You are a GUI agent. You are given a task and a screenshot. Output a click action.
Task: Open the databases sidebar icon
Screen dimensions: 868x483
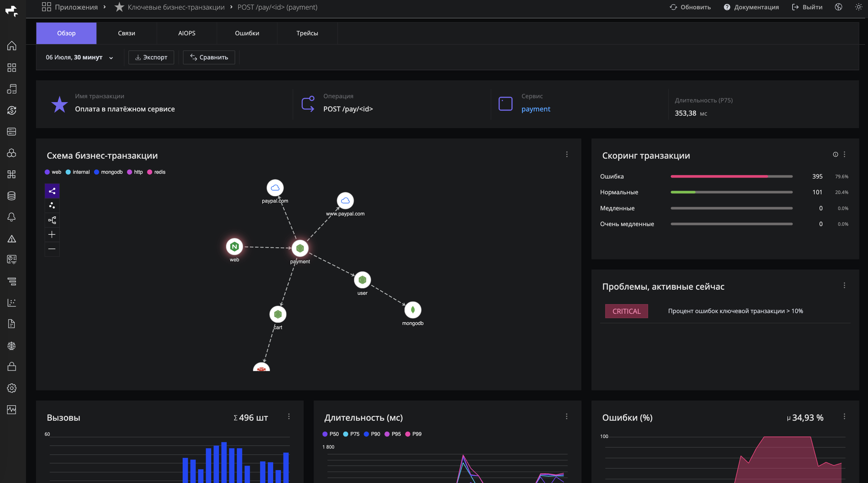point(12,196)
